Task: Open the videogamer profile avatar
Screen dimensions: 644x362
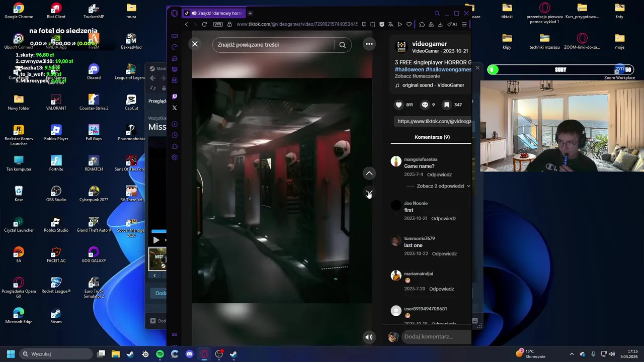Action: point(401,47)
